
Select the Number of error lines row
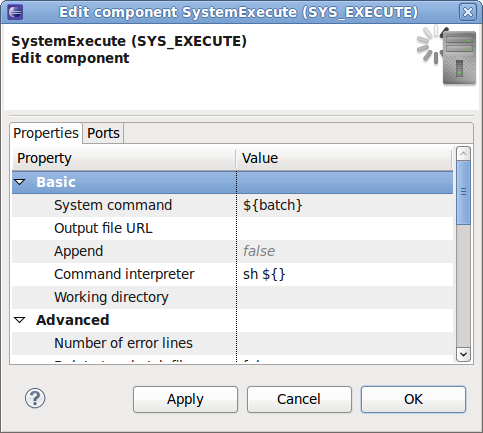[232, 343]
